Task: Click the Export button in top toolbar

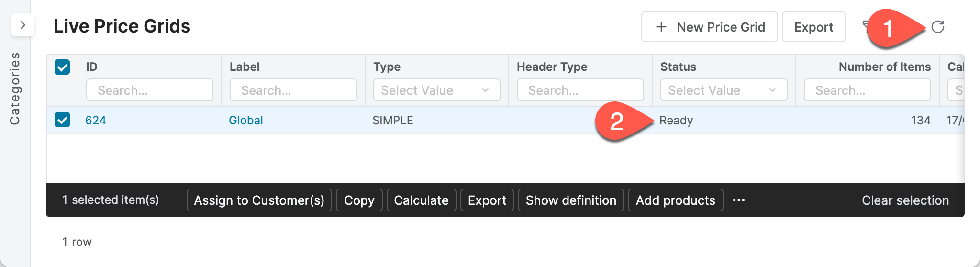Action: pyautogui.click(x=813, y=27)
